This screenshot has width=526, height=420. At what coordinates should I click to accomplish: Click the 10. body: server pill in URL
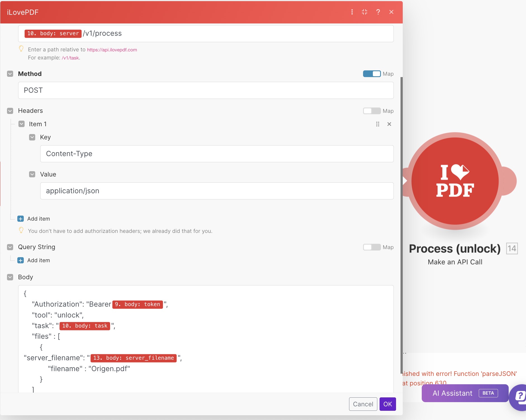[x=53, y=34]
